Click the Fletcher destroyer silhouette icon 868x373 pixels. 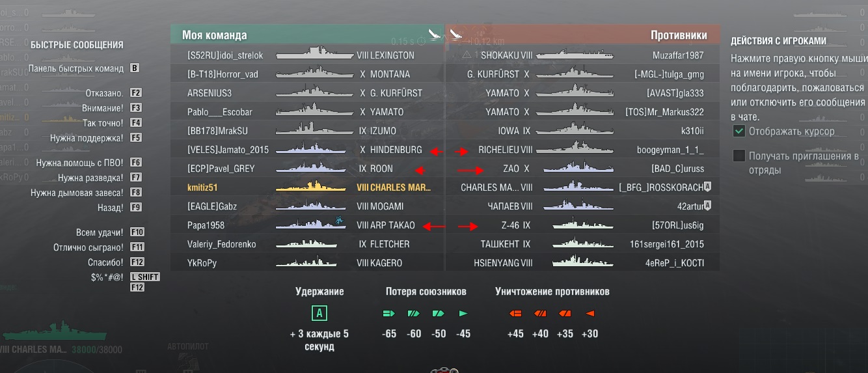(306, 243)
